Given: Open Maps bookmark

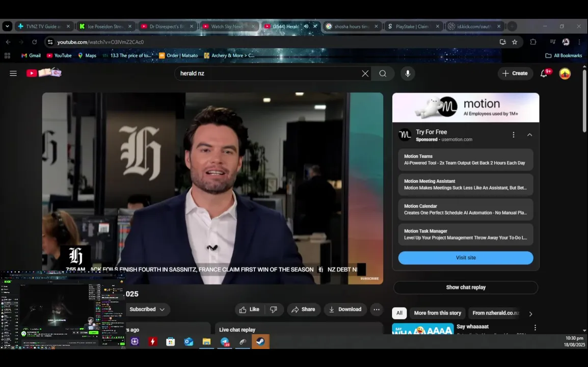Looking at the screenshot, I should pyautogui.click(x=87, y=56).
